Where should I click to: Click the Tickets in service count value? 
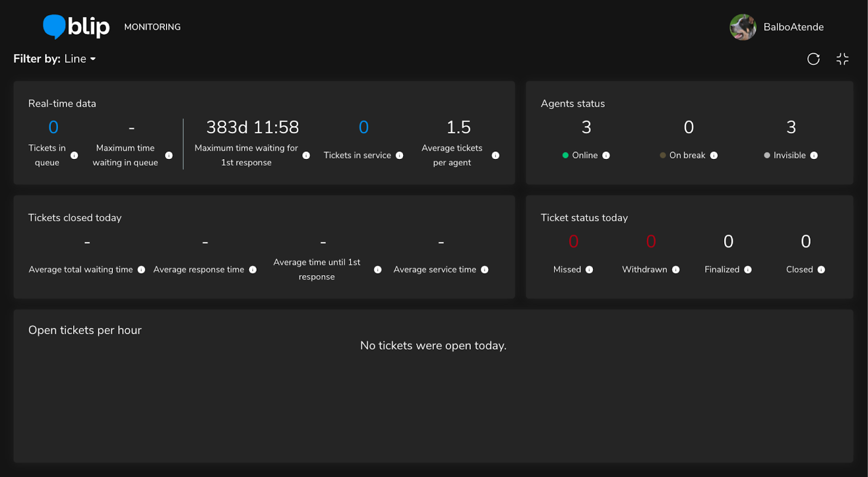click(363, 128)
